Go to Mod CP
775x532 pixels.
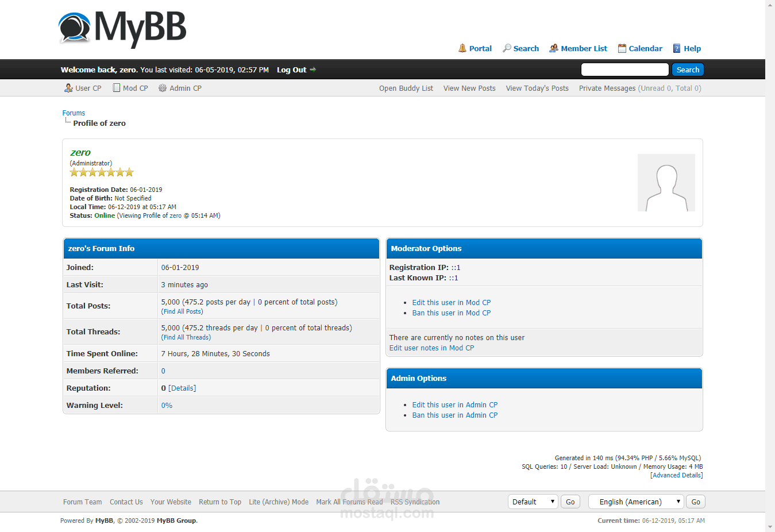click(x=136, y=88)
